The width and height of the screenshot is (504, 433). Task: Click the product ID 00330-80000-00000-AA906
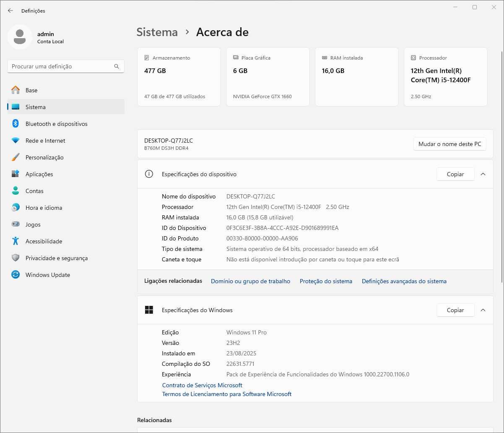[262, 238]
